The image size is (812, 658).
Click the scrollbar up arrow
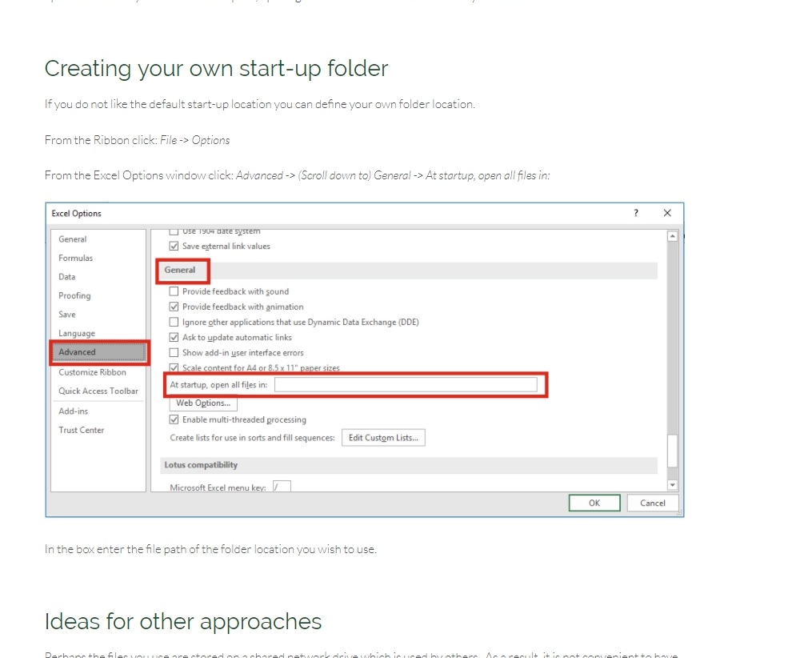pyautogui.click(x=672, y=236)
